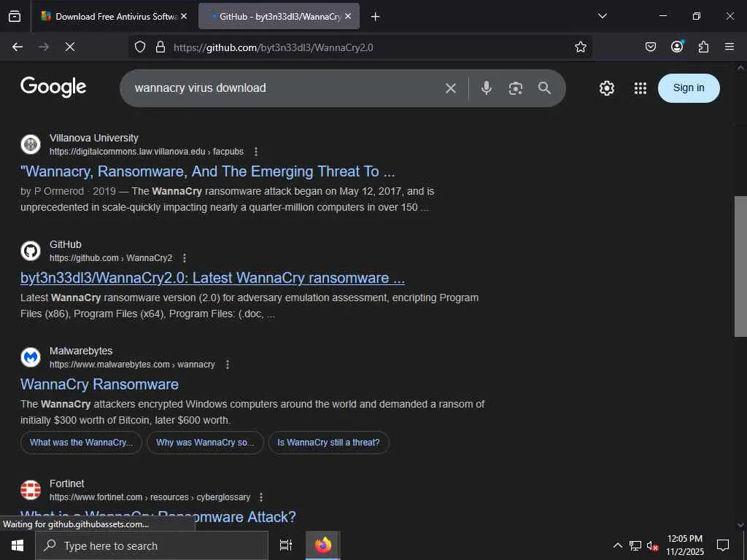Show hidden system tray icons
The height and width of the screenshot is (560, 747).
pyautogui.click(x=617, y=545)
